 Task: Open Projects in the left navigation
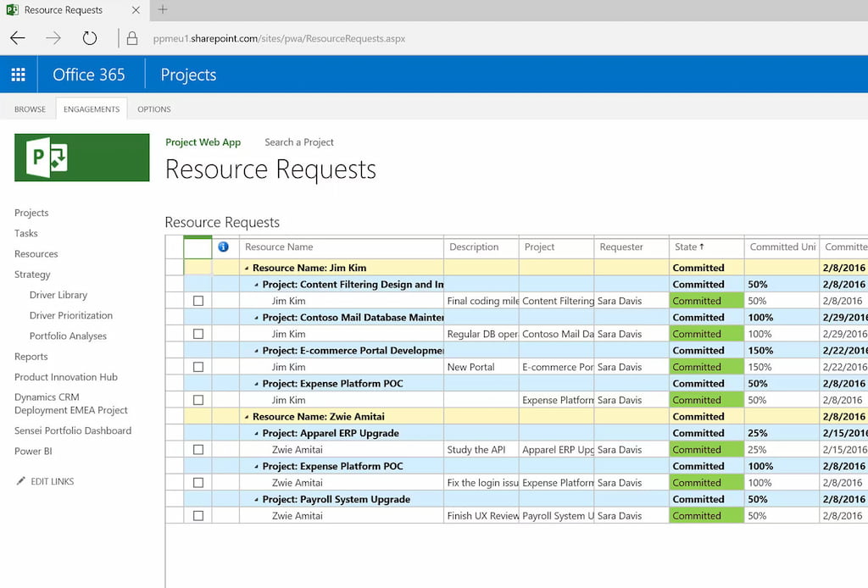tap(31, 213)
